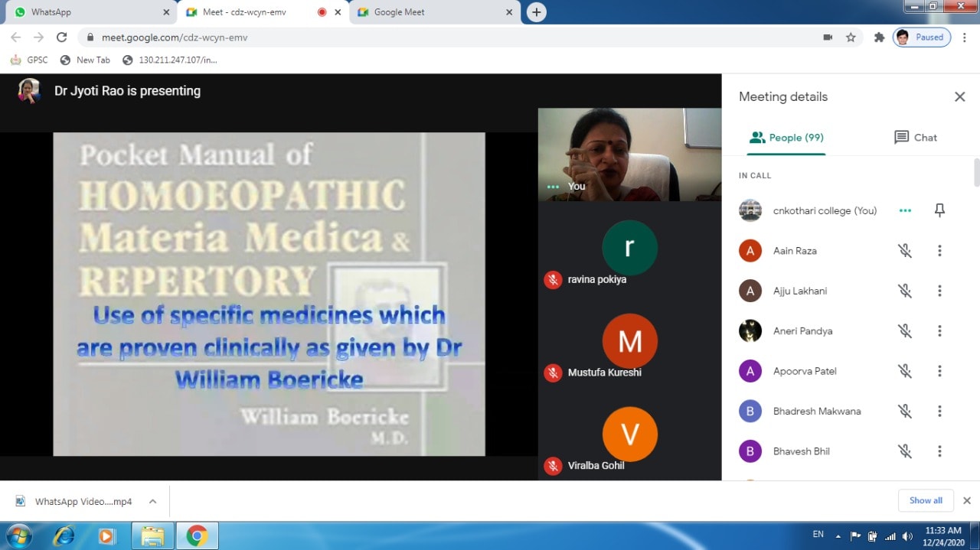Open the 130.211.247.107 bookmark
This screenshot has height=550, width=980.
[x=169, y=60]
